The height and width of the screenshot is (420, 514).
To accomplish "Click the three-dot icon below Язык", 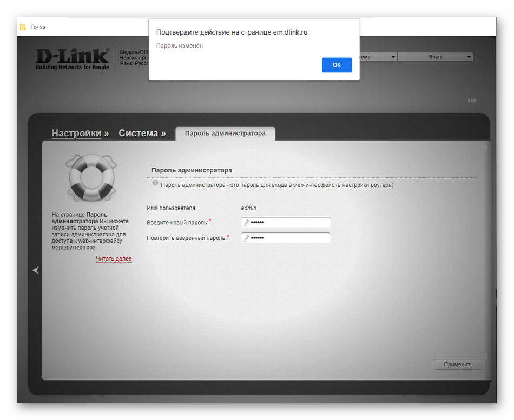I will click(471, 101).
